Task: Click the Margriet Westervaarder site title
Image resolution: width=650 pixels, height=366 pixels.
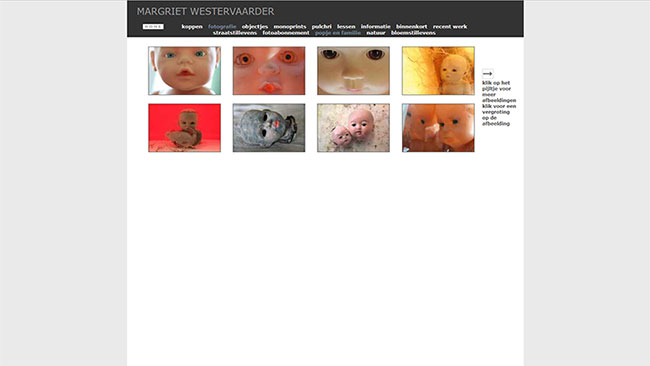Action: [206, 12]
